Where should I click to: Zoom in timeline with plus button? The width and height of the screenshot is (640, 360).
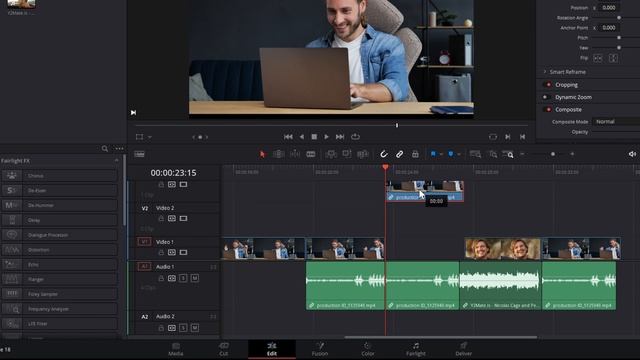point(572,154)
